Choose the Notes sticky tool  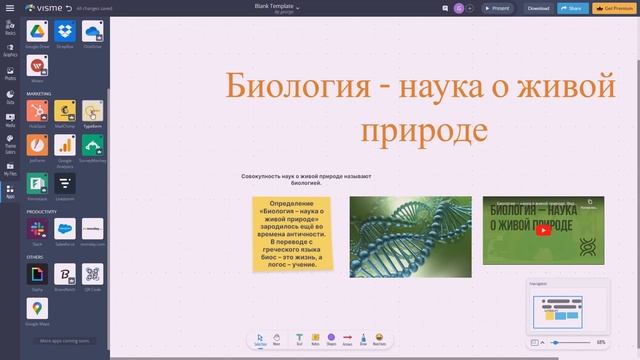[315, 340]
